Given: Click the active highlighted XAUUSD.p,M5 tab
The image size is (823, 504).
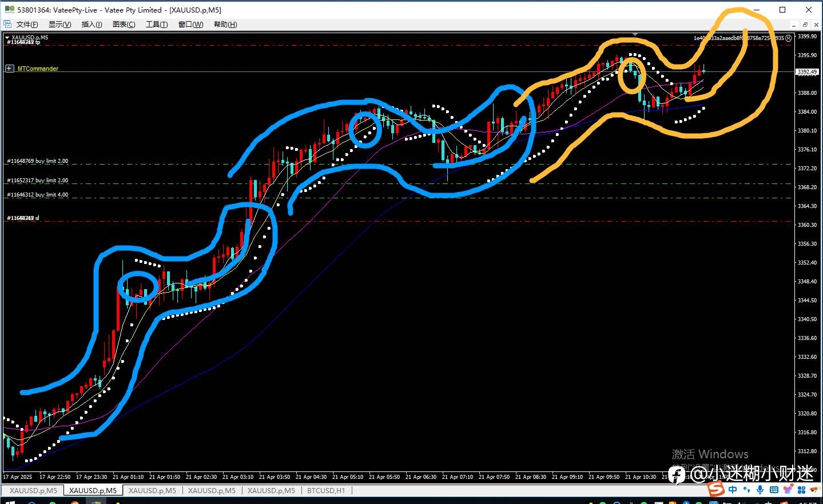Looking at the screenshot, I should point(93,490).
